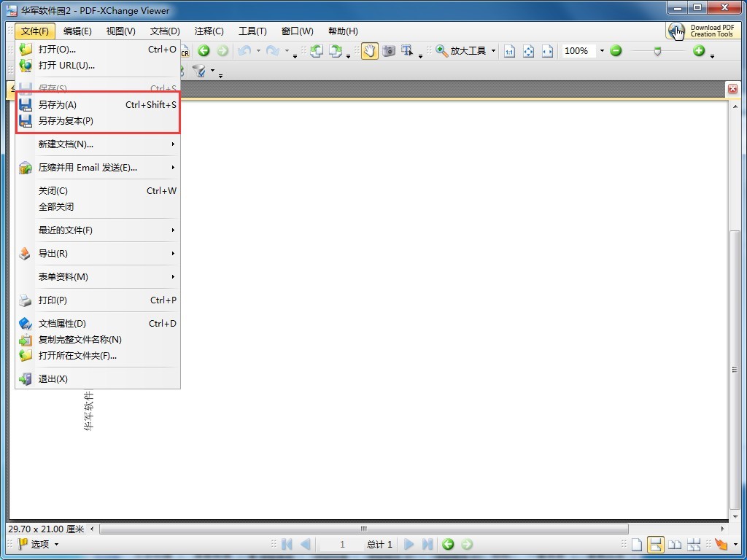Click the green zoom in plus icon
This screenshot has width=747, height=560.
[699, 51]
